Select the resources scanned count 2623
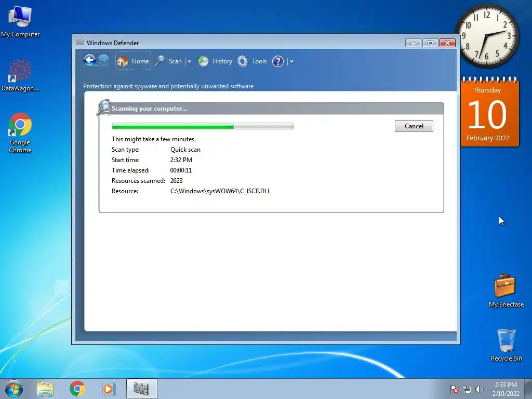The height and width of the screenshot is (399, 532). 177,181
